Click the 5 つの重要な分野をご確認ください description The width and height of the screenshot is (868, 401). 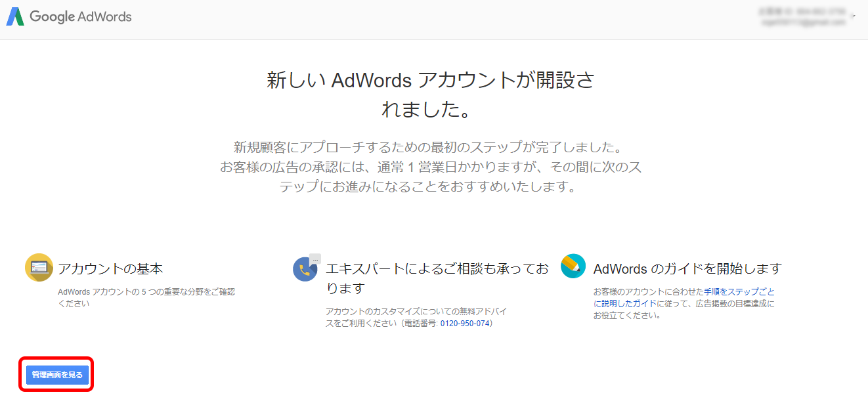point(146,297)
